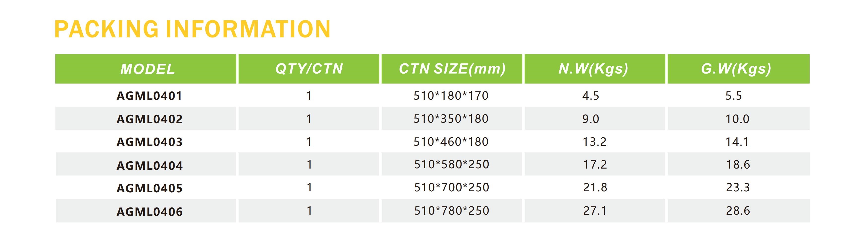The width and height of the screenshot is (868, 232).
Task: Click carton size 510*460*180
Action: click(x=451, y=142)
